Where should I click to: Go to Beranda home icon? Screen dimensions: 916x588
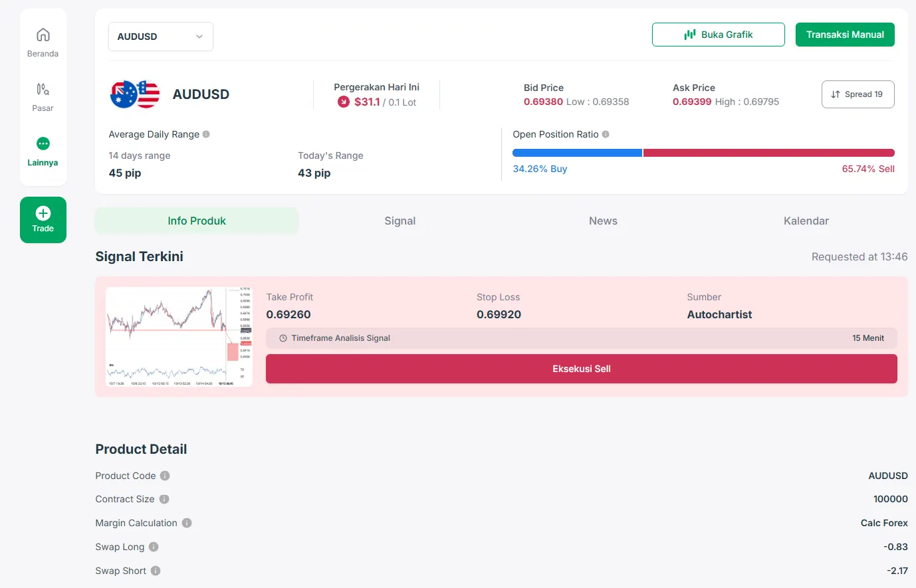(43, 35)
